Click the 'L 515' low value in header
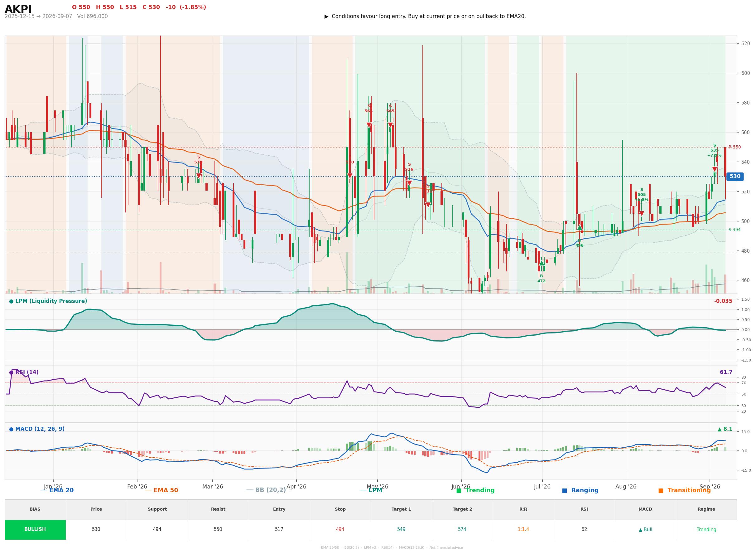 128,7
